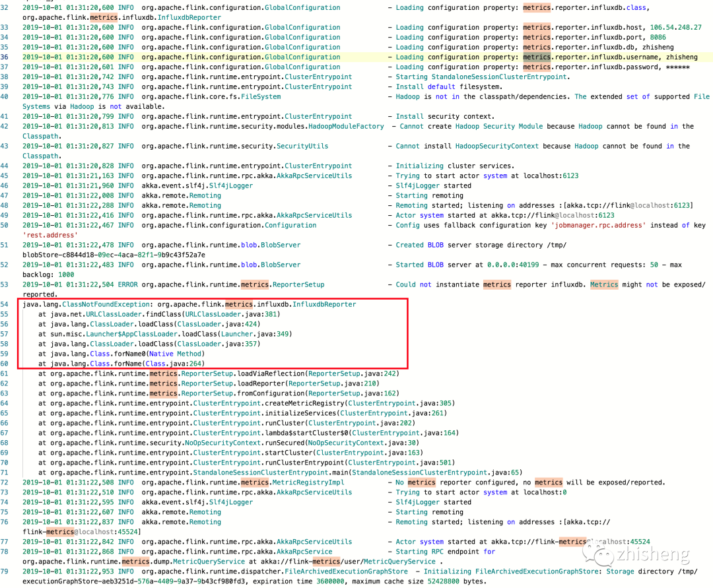This screenshot has width=713, height=588.
Task: Click line number 53 in the gutter
Action: [5, 285]
